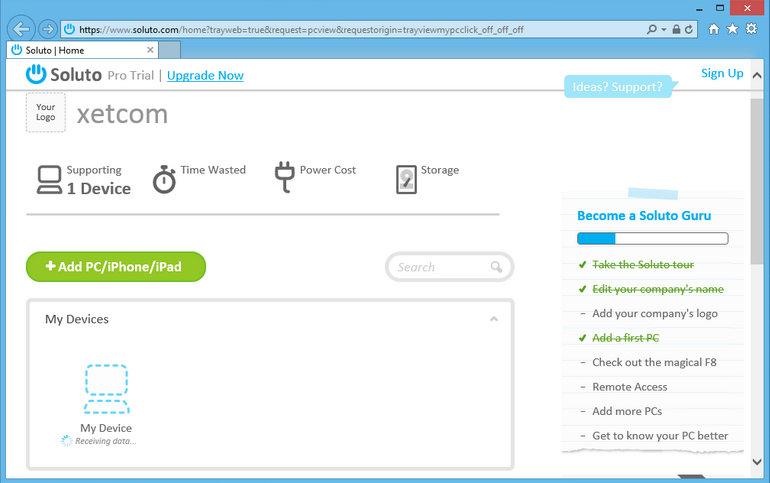770x483 pixels.
Task: Click the My Device label
Action: 106,428
